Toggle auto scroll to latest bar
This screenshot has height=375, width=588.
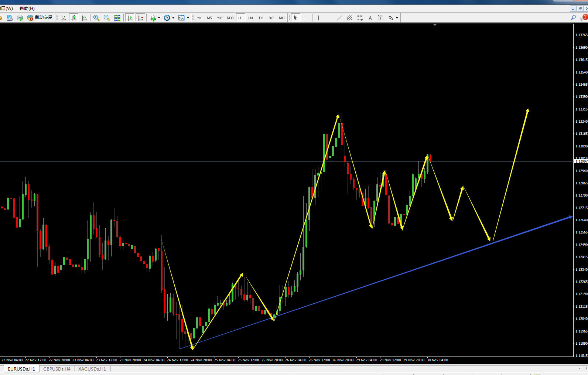[x=130, y=18]
